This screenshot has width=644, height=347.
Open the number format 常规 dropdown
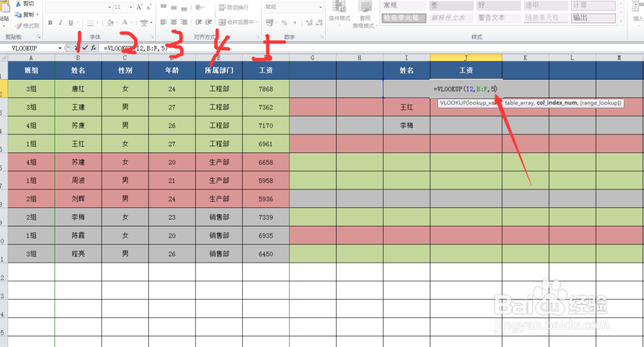click(321, 7)
